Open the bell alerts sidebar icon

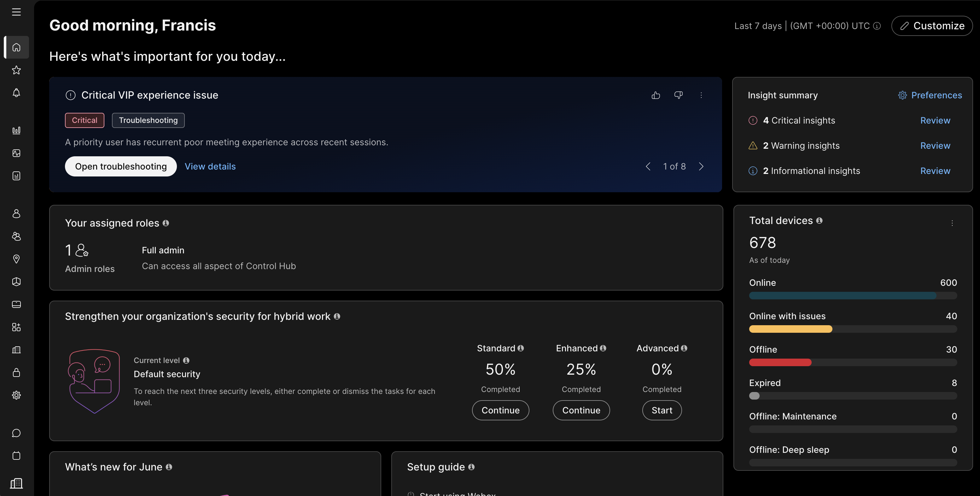click(x=16, y=93)
